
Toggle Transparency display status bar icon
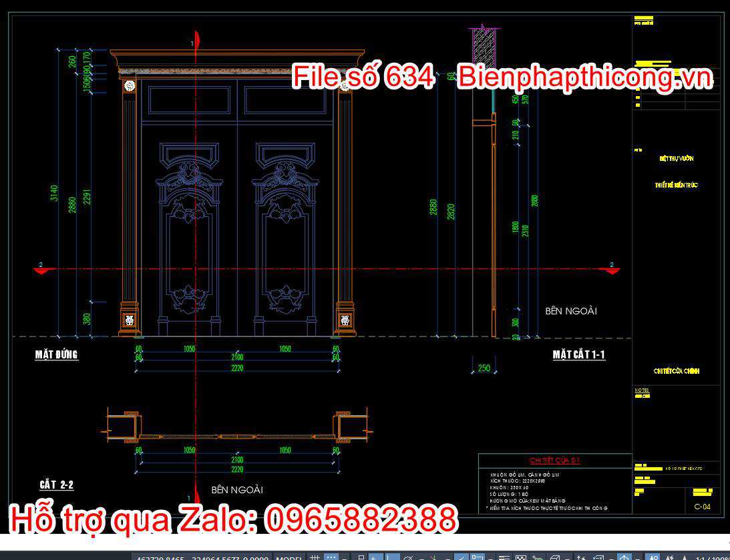click(520, 557)
